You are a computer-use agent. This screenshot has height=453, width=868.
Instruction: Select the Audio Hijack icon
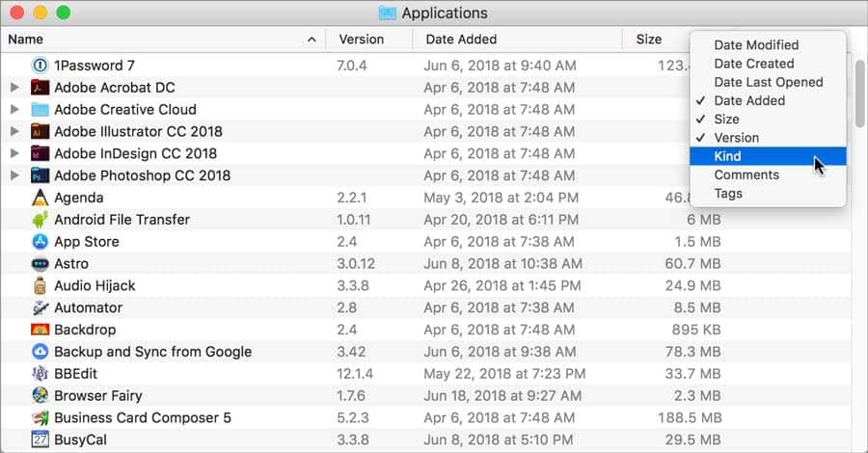pyautogui.click(x=40, y=286)
